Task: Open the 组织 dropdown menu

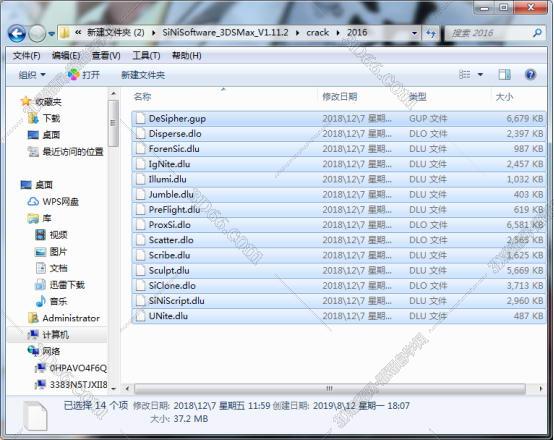Action: point(32,75)
